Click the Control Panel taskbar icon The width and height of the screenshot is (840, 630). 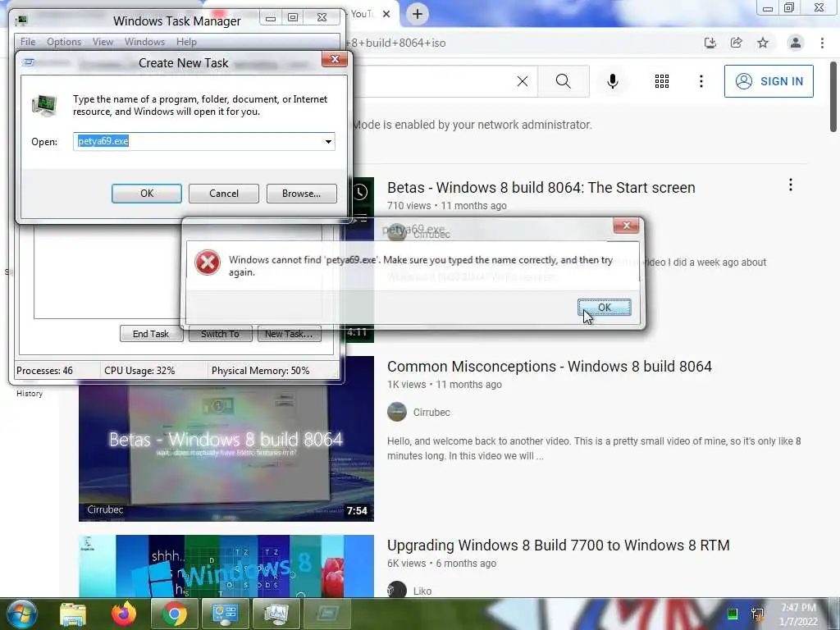click(x=225, y=614)
